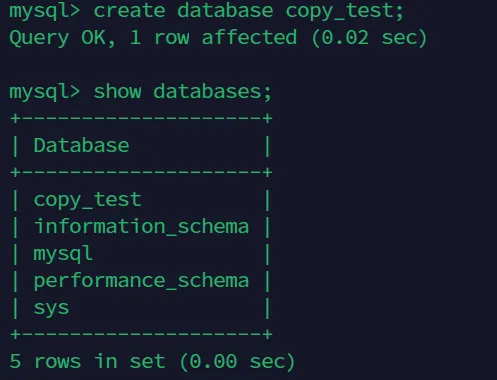
Task: Click the Database column header
Action: 81,146
